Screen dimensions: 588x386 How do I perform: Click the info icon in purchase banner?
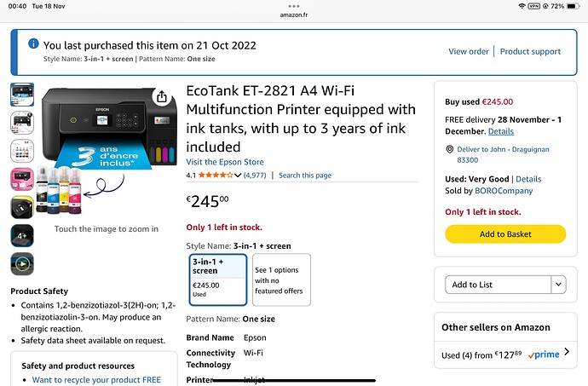pyautogui.click(x=33, y=43)
